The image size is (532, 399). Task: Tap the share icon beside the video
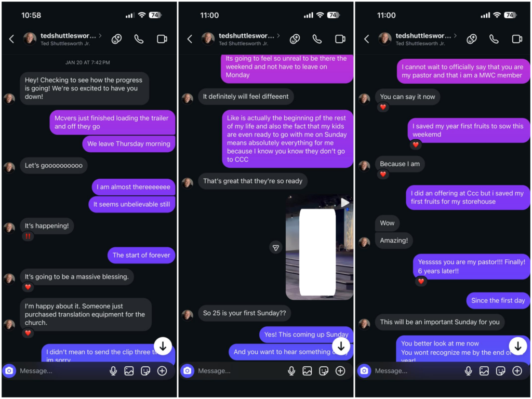coord(276,248)
